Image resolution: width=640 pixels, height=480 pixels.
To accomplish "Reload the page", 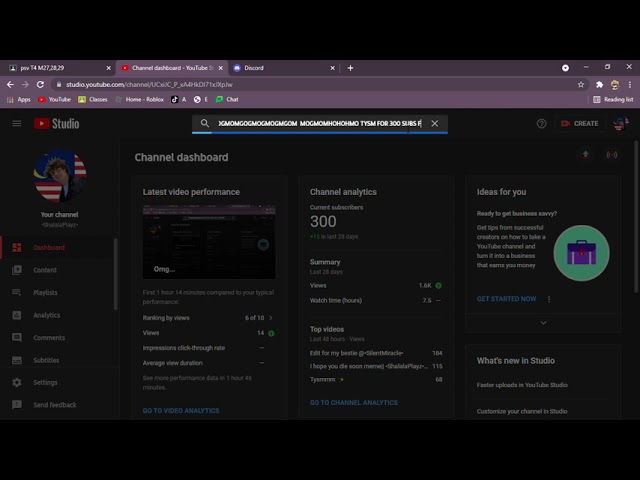I will [x=40, y=84].
